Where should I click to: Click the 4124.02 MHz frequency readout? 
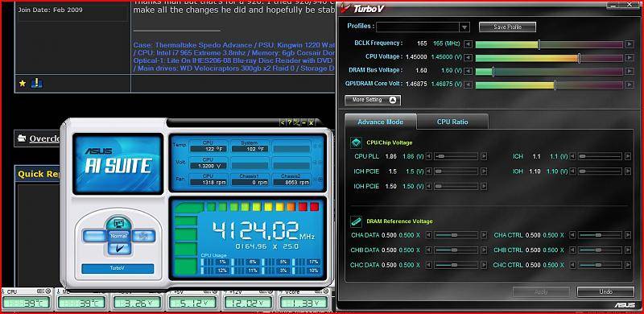click(263, 230)
